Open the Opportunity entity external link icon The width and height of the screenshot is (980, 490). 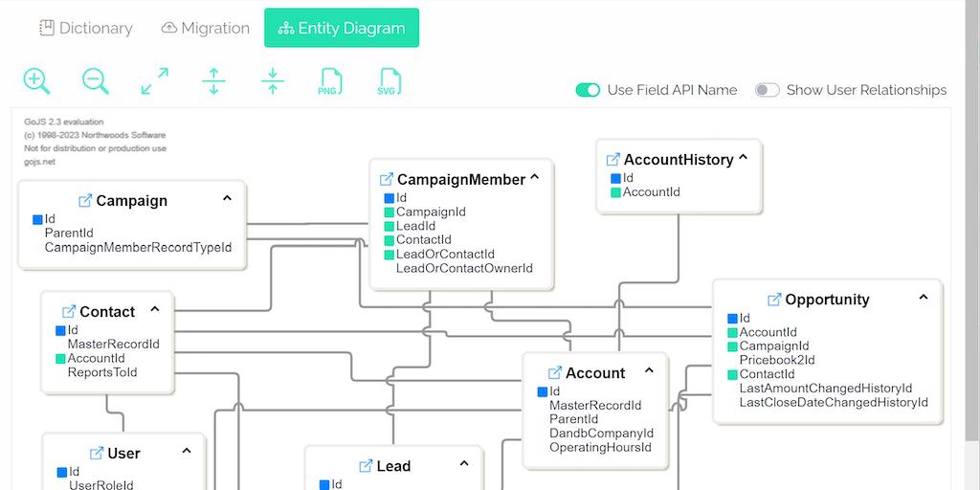point(774,300)
